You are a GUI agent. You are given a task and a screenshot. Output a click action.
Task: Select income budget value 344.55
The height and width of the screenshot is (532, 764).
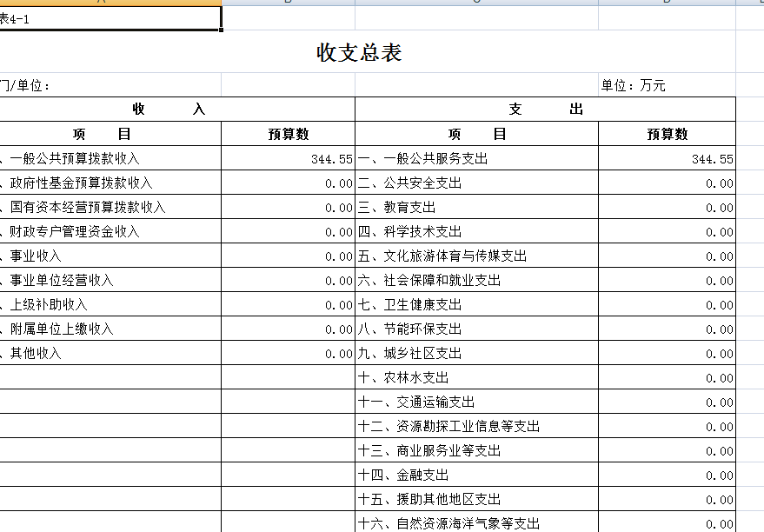tap(289, 158)
